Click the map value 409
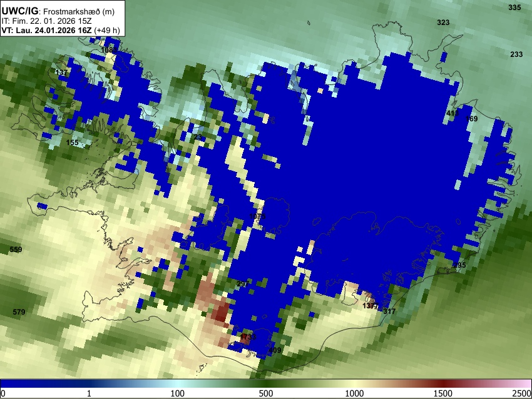Image resolution: width=532 pixels, height=399 pixels. pos(275,350)
